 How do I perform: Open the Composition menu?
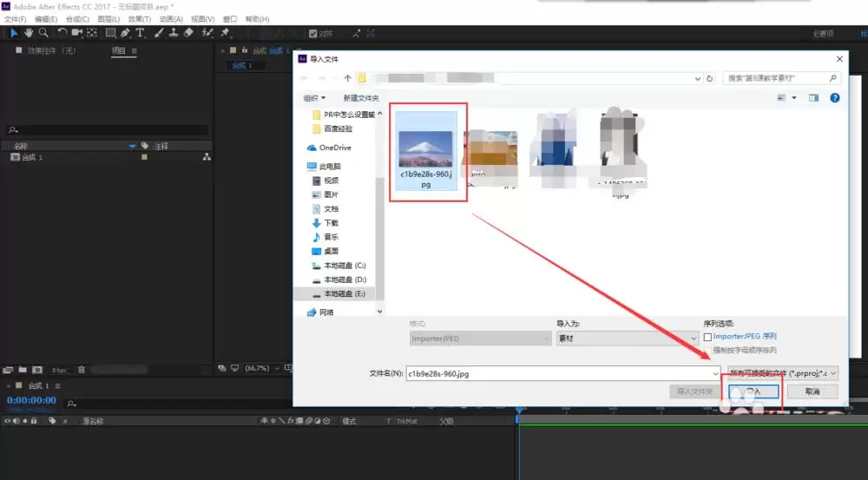coord(77,19)
